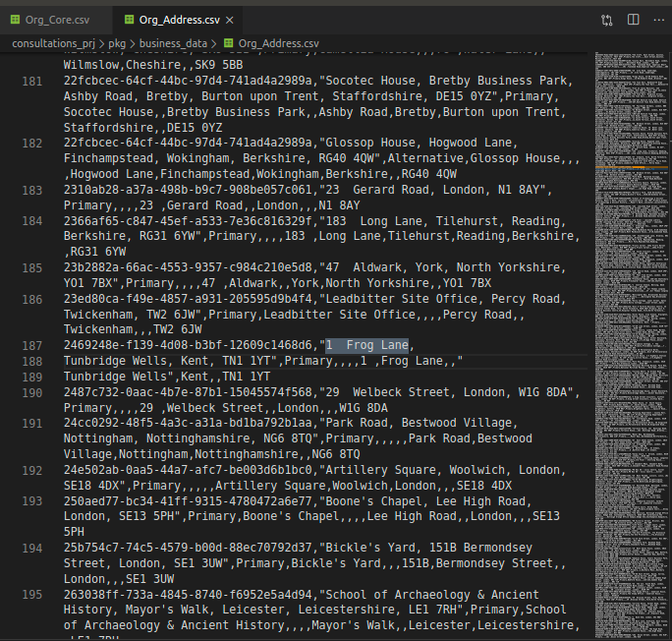Click the ID 2469248e-f139-4d08-b3bf-12609c1468d6

[188, 345]
